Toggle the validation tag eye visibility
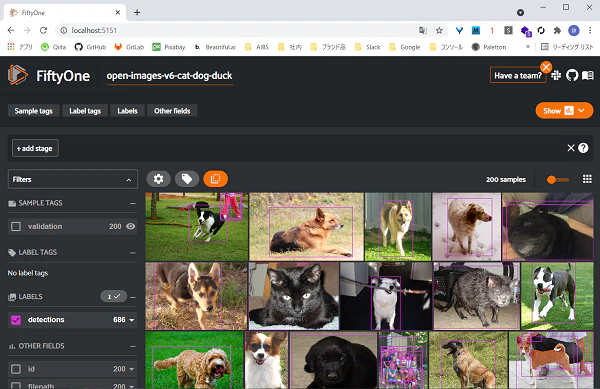The height and width of the screenshot is (389, 600). pyautogui.click(x=130, y=226)
